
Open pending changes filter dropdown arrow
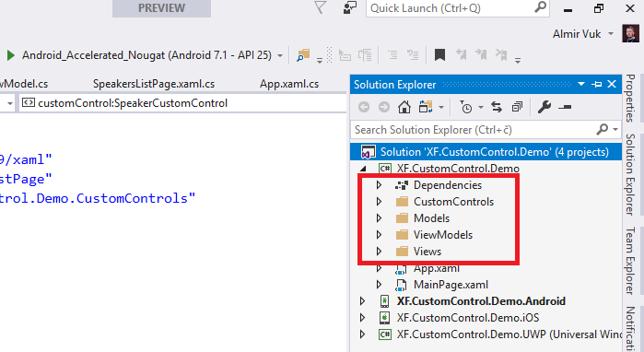click(x=480, y=108)
